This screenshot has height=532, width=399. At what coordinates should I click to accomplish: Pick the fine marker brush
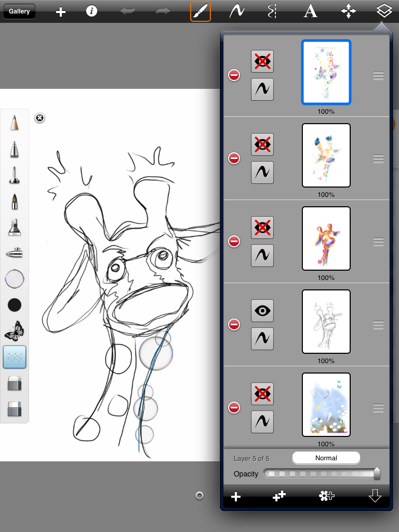pyautogui.click(x=14, y=175)
